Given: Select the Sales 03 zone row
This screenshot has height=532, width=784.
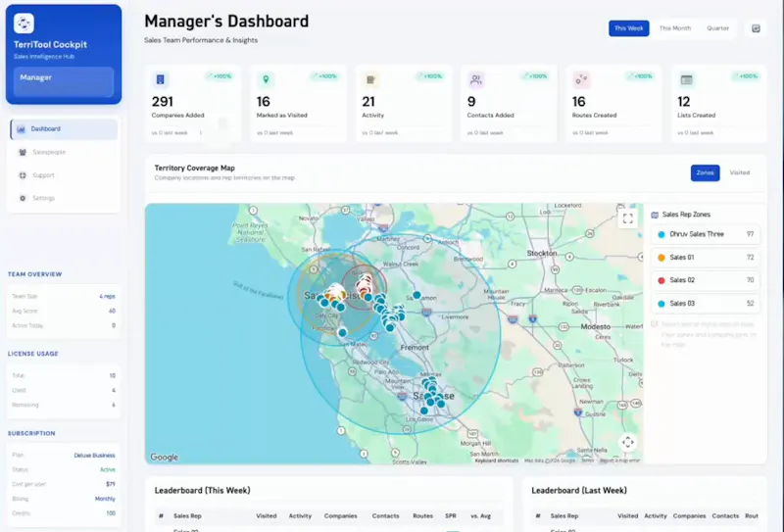Looking at the screenshot, I should click(x=705, y=304).
